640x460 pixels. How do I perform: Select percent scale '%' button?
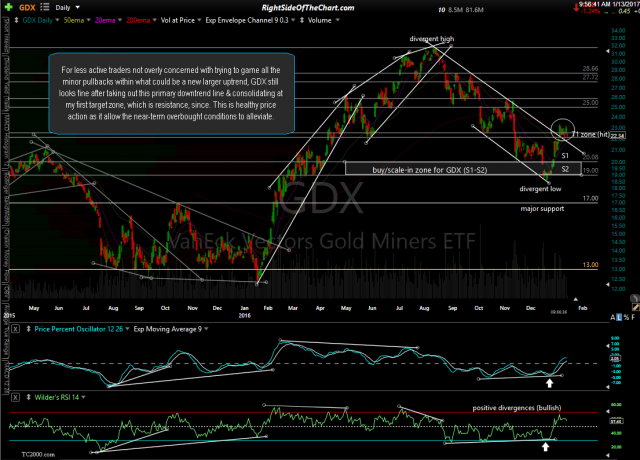(x=627, y=318)
